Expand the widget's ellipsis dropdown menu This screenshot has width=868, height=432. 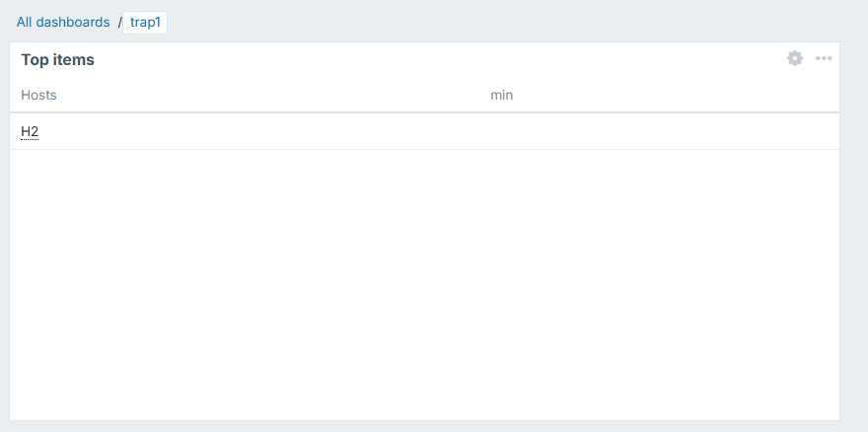[x=824, y=58]
